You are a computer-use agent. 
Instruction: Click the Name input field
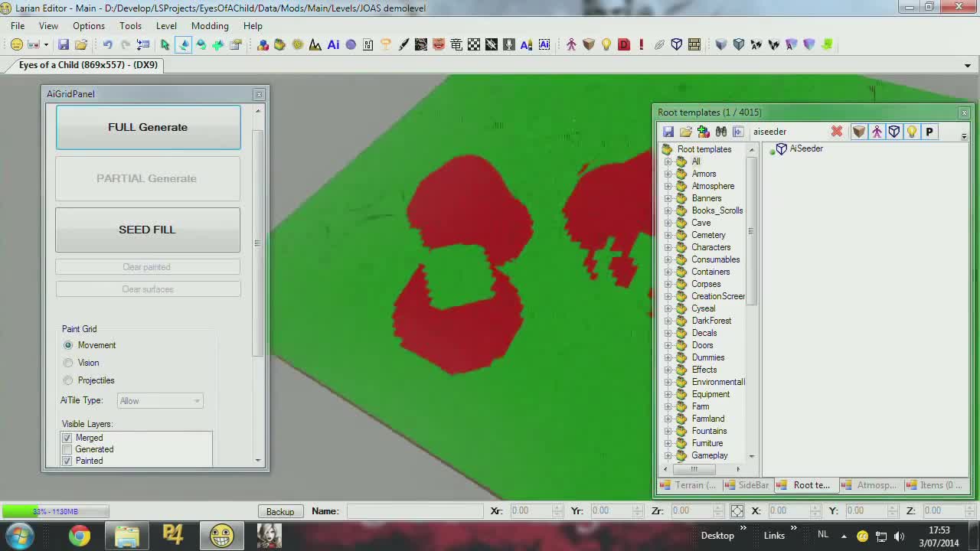click(415, 511)
